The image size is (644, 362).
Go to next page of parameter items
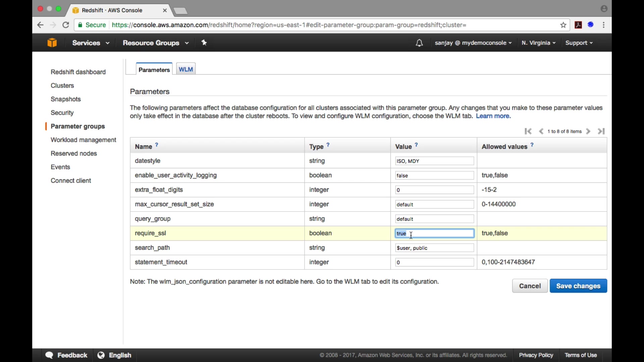[589, 131]
